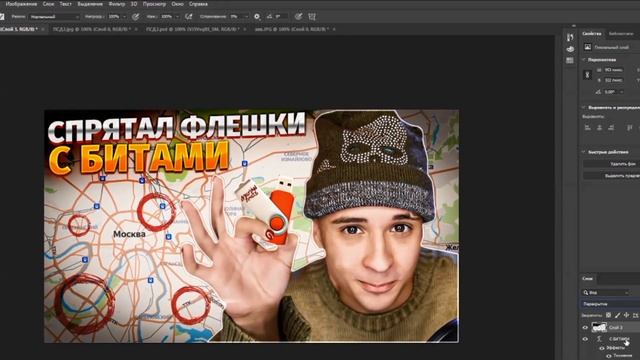640x360 pixels.
Task: Open smoothing options gear icon
Action: point(257,17)
